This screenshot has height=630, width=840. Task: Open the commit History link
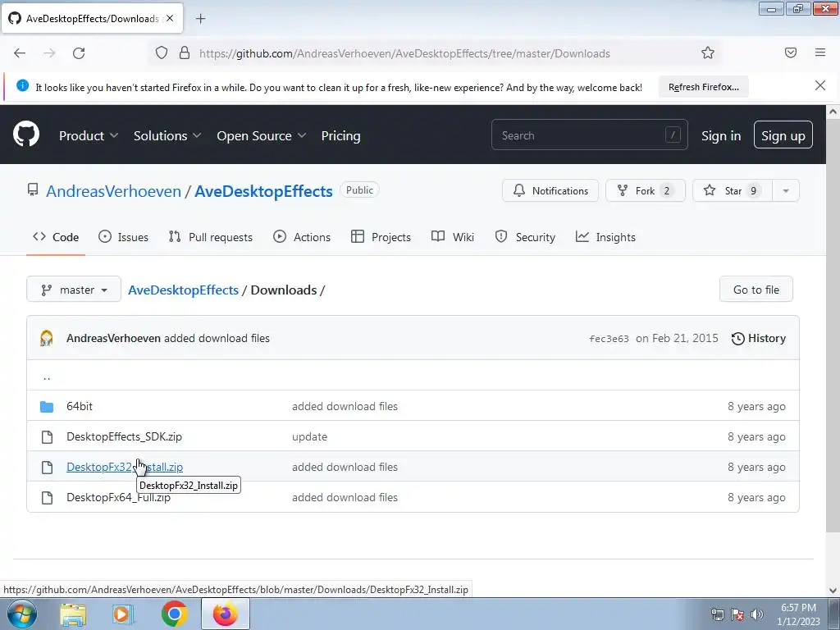pyautogui.click(x=759, y=338)
